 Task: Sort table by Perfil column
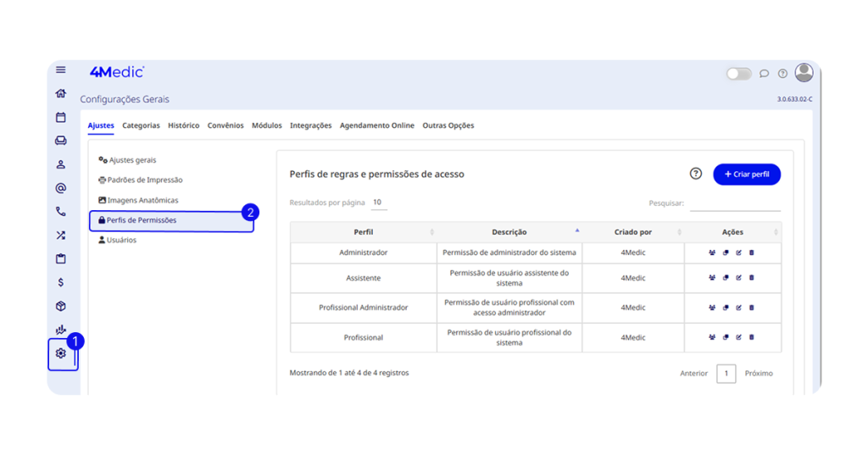click(x=364, y=232)
